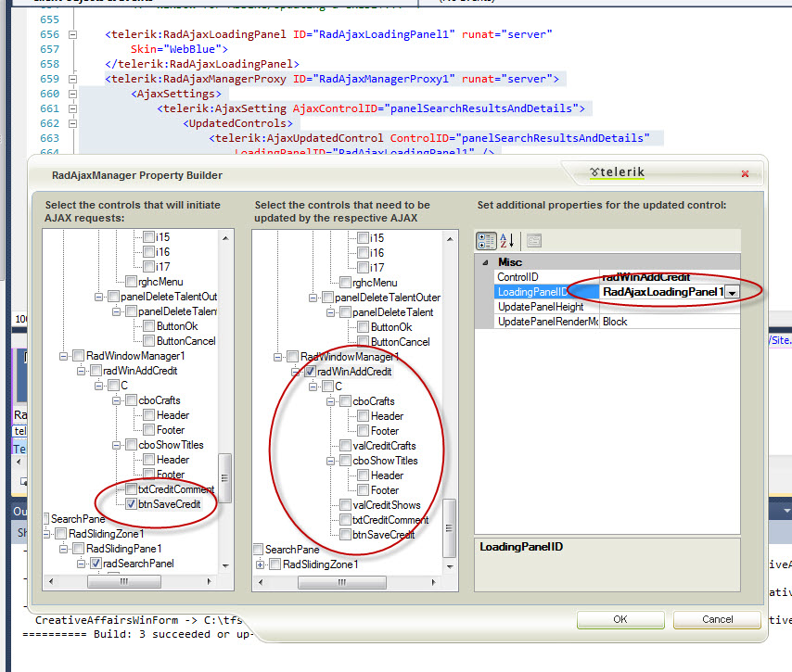Image resolution: width=792 pixels, height=672 pixels.
Task: Click down arrow of left tree vertical scrollbar
Action: pyautogui.click(x=225, y=565)
